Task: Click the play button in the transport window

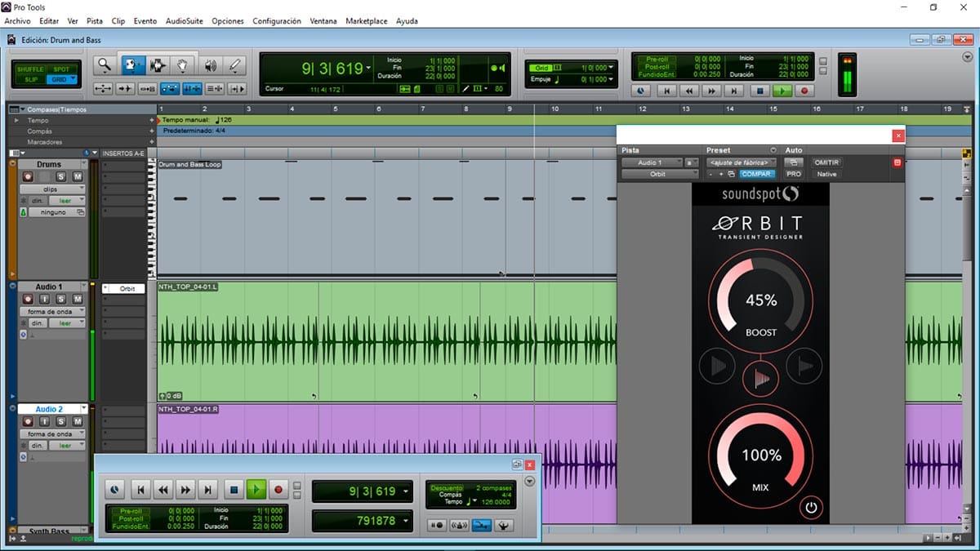Action: [256, 490]
